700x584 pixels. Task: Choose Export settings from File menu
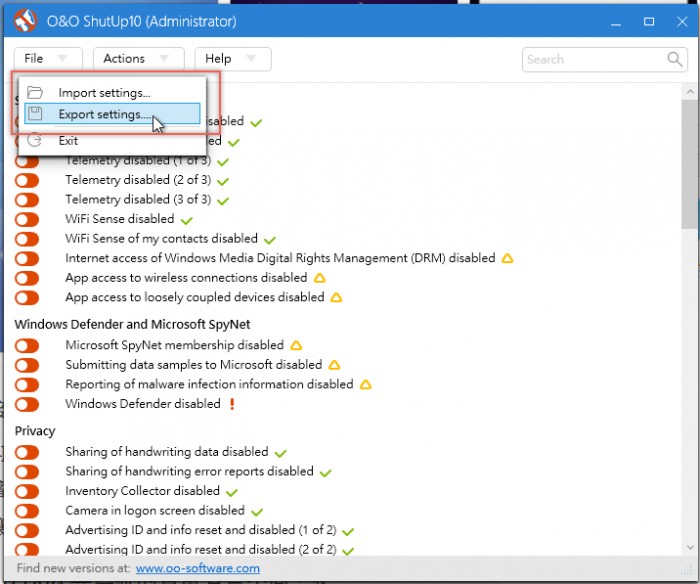click(112, 113)
